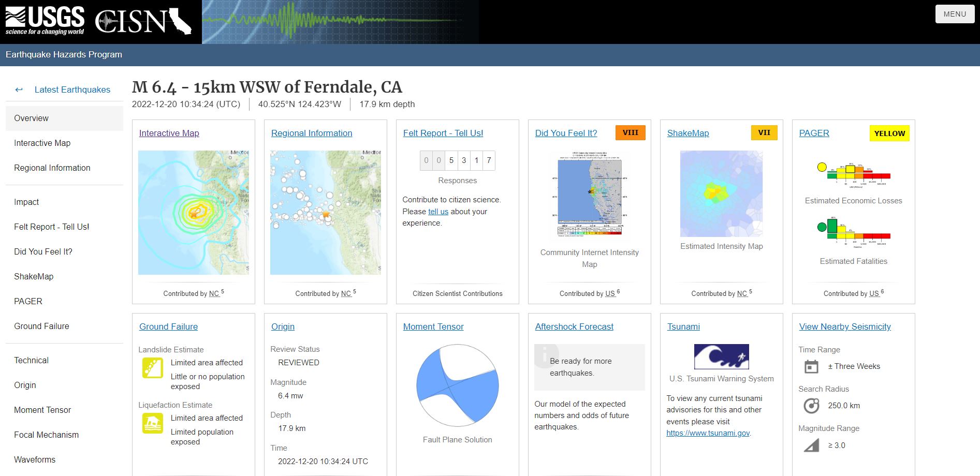The height and width of the screenshot is (476, 980).
Task: Click the 'tell us' inline link
Action: coord(438,212)
